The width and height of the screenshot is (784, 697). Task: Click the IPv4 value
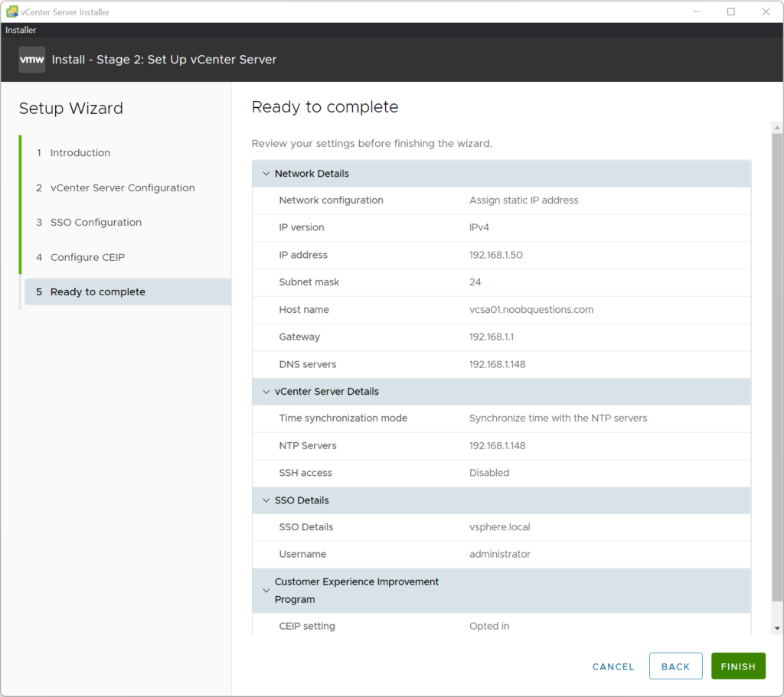pyautogui.click(x=479, y=227)
